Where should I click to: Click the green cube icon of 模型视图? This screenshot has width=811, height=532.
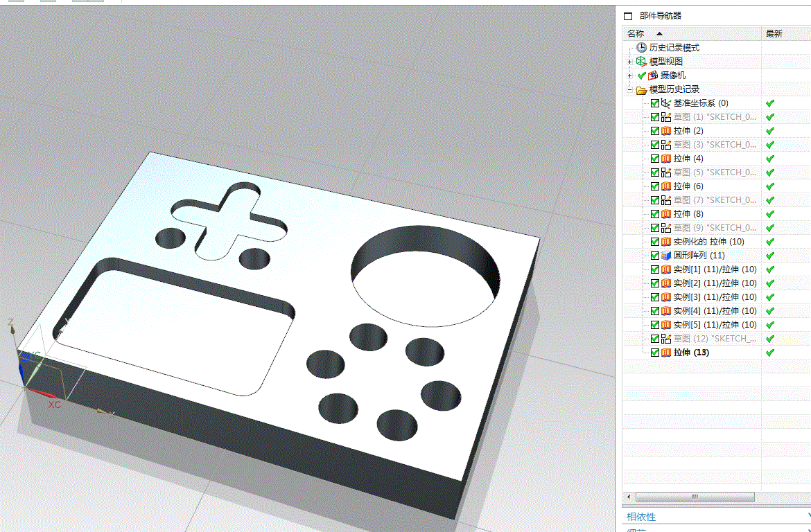click(641, 62)
